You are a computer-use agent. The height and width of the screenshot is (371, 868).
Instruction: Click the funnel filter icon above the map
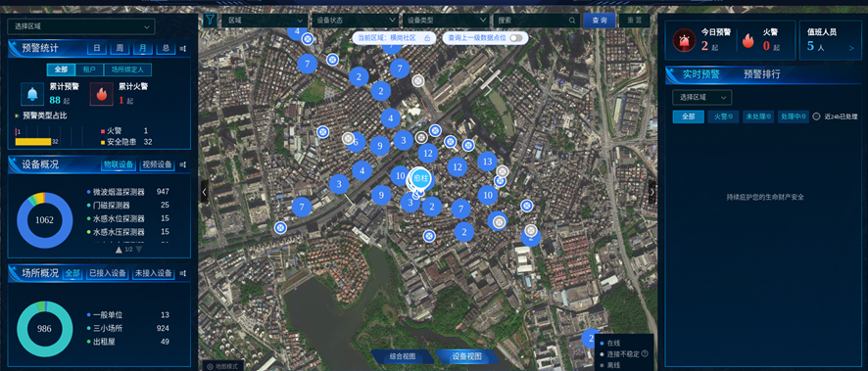tap(210, 21)
